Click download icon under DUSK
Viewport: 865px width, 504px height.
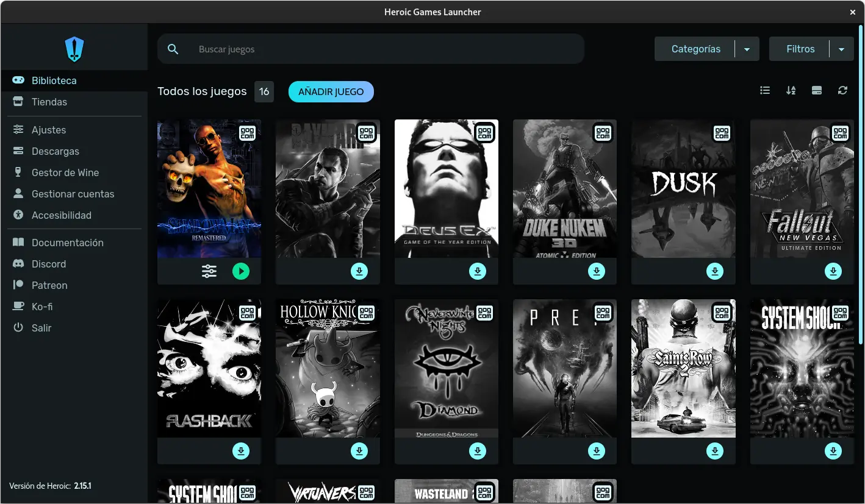[x=715, y=271]
